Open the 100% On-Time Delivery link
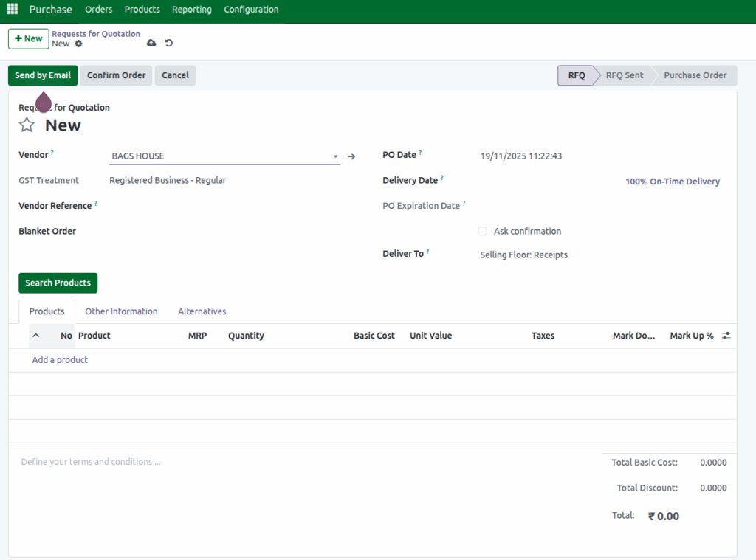The height and width of the screenshot is (560, 756). pos(672,181)
